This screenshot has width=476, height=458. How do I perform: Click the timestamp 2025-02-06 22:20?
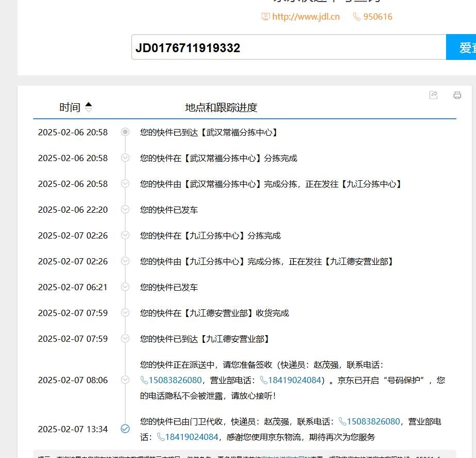73,210
